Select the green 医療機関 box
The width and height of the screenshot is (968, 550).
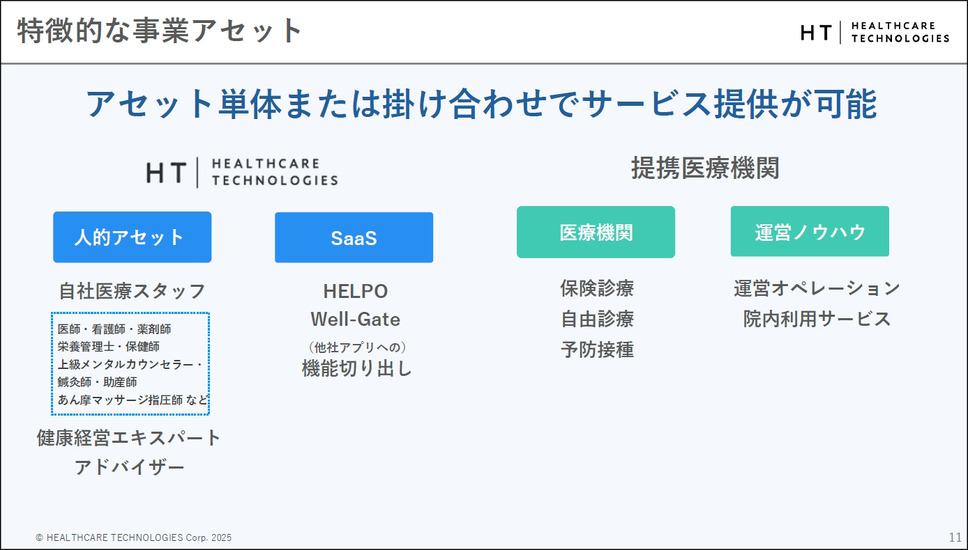(595, 232)
